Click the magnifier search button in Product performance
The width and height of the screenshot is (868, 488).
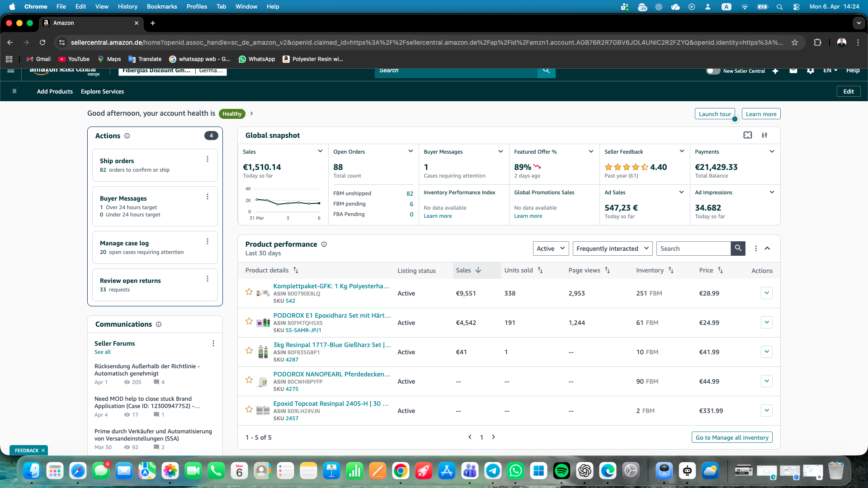coord(738,248)
